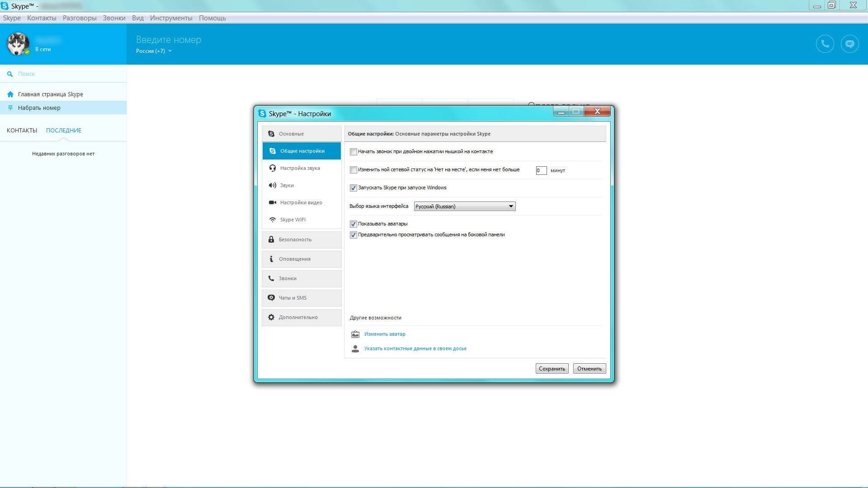Uncheck 'Показывать аватары' checkbox
Image resolution: width=868 pixels, height=488 pixels.
(354, 224)
